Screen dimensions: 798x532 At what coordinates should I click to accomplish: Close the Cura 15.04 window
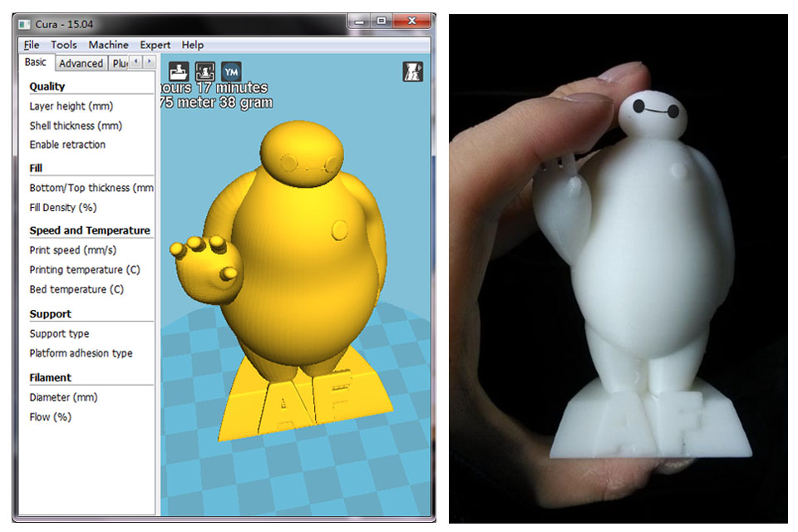[x=411, y=22]
